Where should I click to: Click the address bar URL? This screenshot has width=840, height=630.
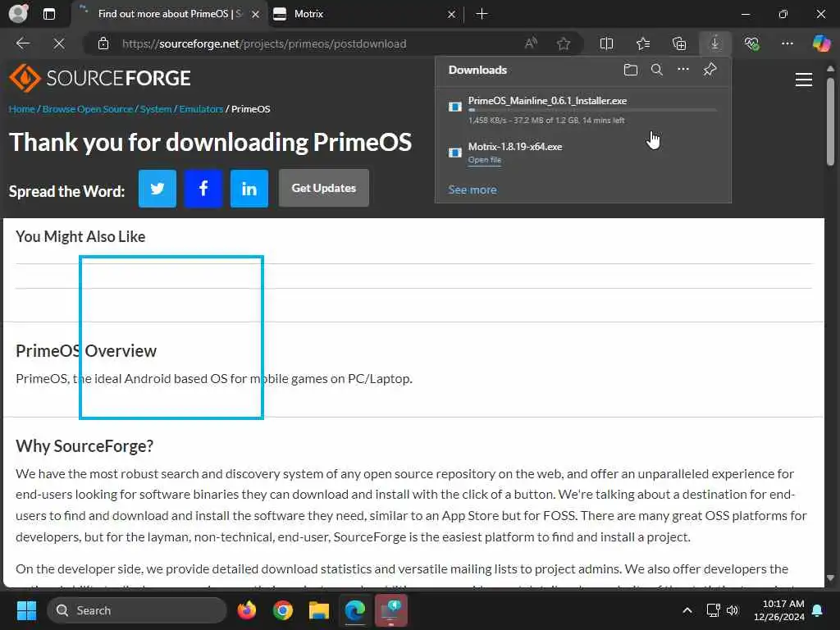(264, 43)
